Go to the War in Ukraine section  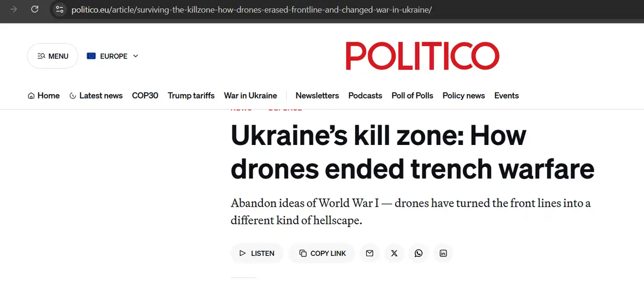(x=250, y=95)
